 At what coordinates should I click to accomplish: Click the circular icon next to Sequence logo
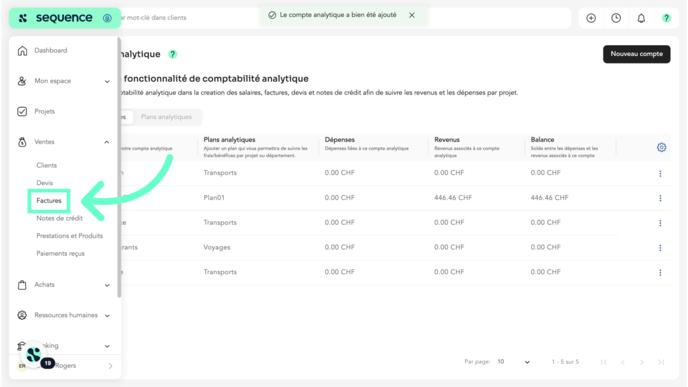pos(107,18)
